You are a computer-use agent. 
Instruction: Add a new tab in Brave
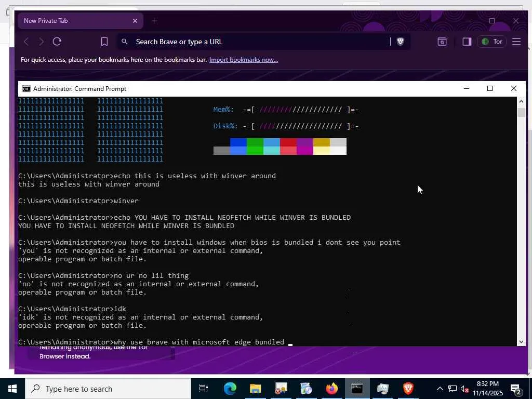tap(154, 21)
